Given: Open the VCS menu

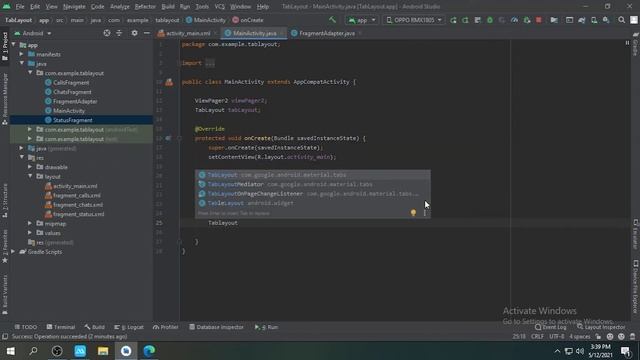Looking at the screenshot, I should (x=220, y=7).
